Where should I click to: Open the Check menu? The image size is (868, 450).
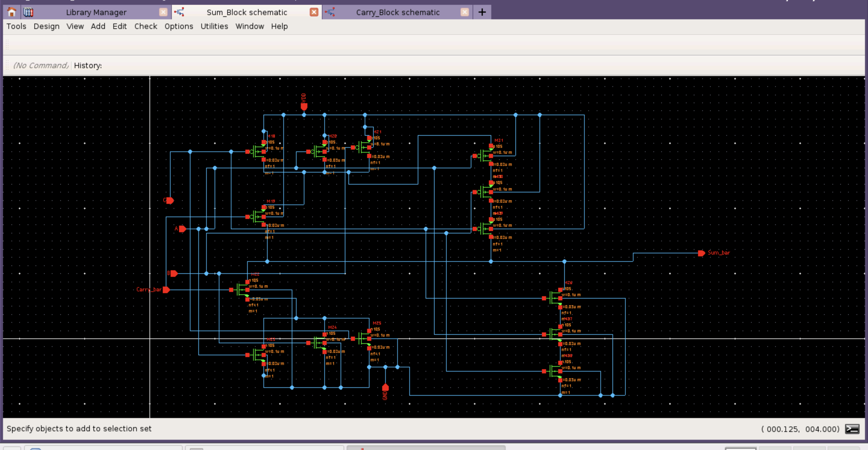(146, 26)
